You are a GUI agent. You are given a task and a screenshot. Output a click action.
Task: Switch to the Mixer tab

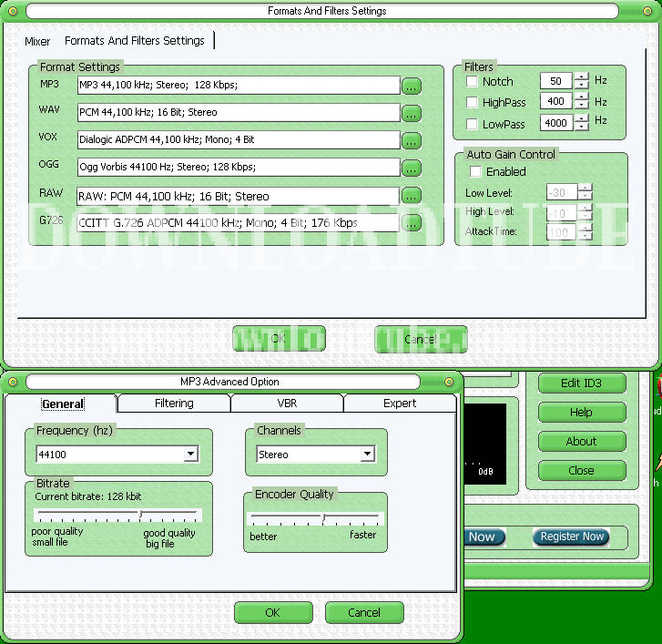coord(37,41)
